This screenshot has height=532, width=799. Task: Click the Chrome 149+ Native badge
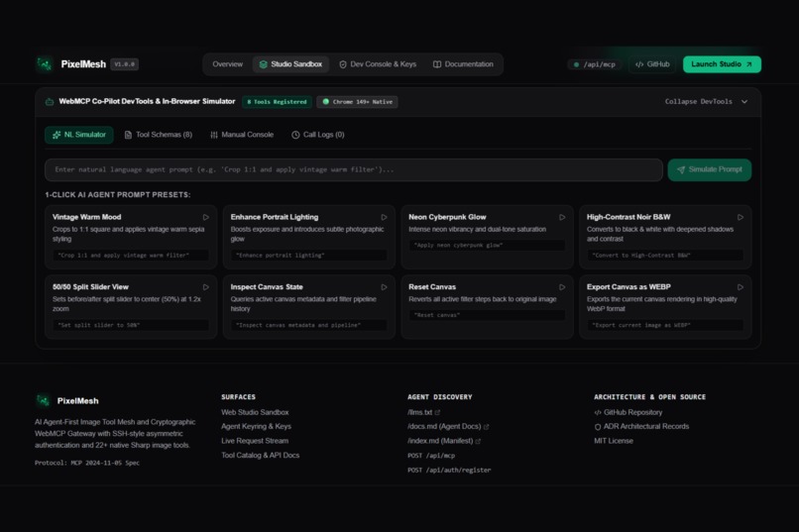[x=357, y=102]
